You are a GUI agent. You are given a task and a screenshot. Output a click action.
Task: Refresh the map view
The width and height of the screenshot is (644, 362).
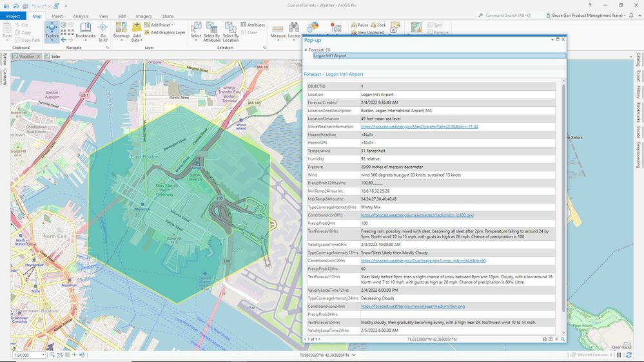pyautogui.click(x=629, y=355)
